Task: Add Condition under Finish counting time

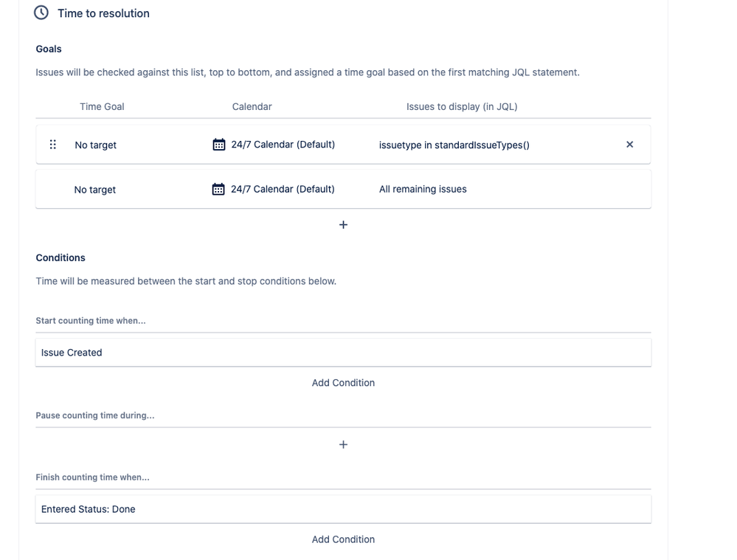Action: click(x=344, y=539)
